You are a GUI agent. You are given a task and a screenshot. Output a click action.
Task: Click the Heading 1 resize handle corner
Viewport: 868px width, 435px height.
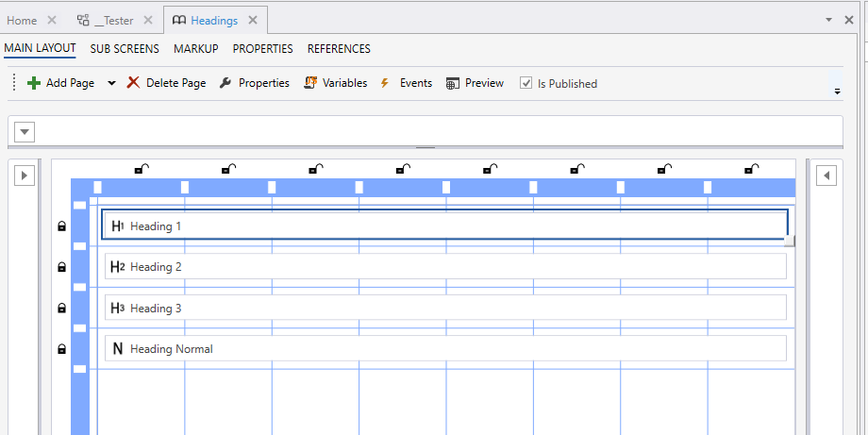(x=790, y=241)
